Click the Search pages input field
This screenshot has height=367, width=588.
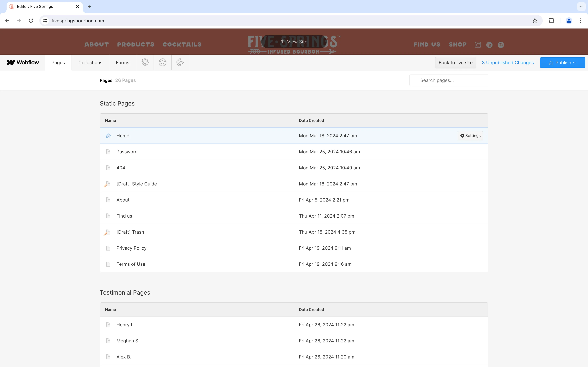point(448,80)
